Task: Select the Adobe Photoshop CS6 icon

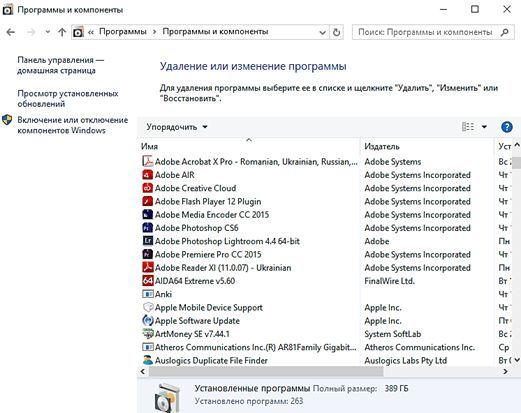Action: click(148, 228)
